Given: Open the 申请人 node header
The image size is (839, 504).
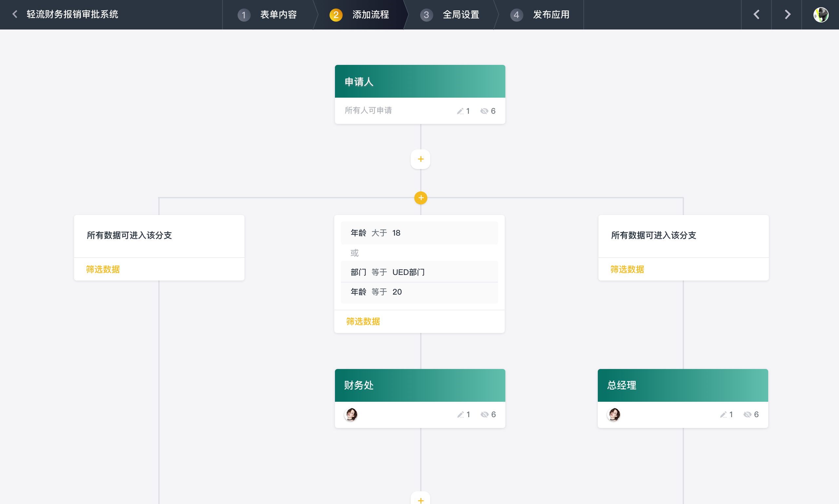Looking at the screenshot, I should (420, 82).
